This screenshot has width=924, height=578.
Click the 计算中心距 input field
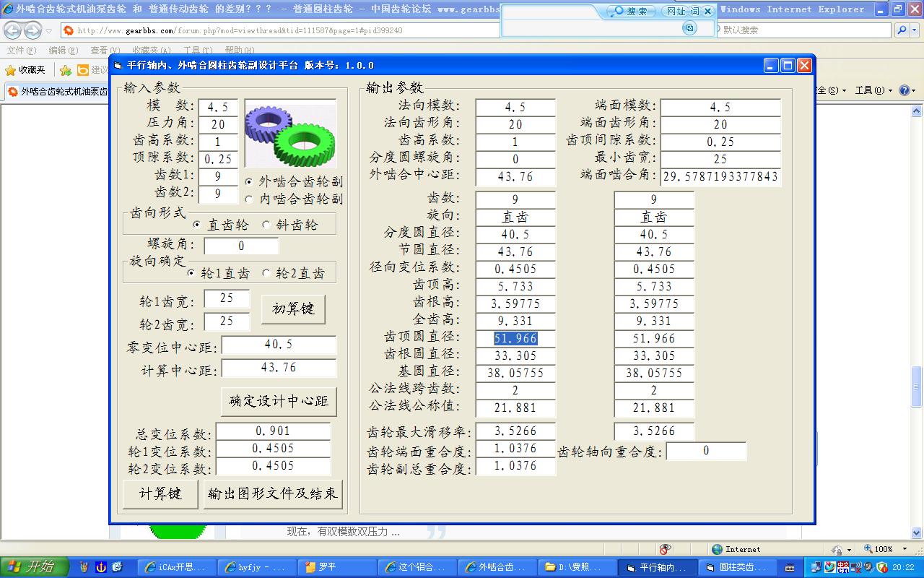click(279, 368)
